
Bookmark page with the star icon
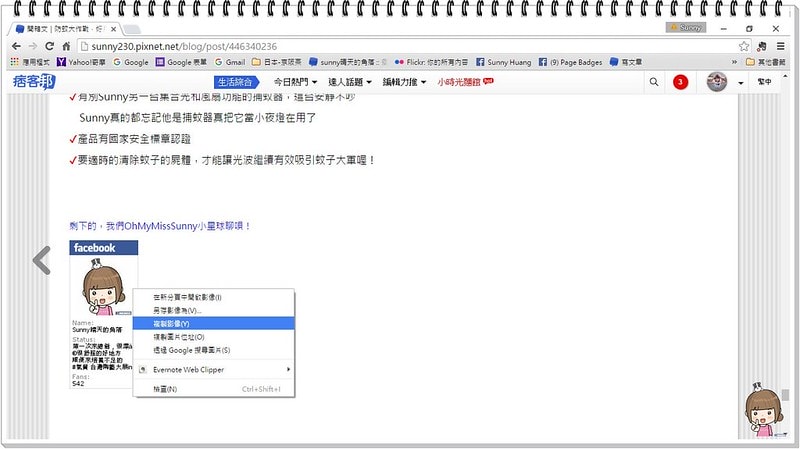[744, 46]
